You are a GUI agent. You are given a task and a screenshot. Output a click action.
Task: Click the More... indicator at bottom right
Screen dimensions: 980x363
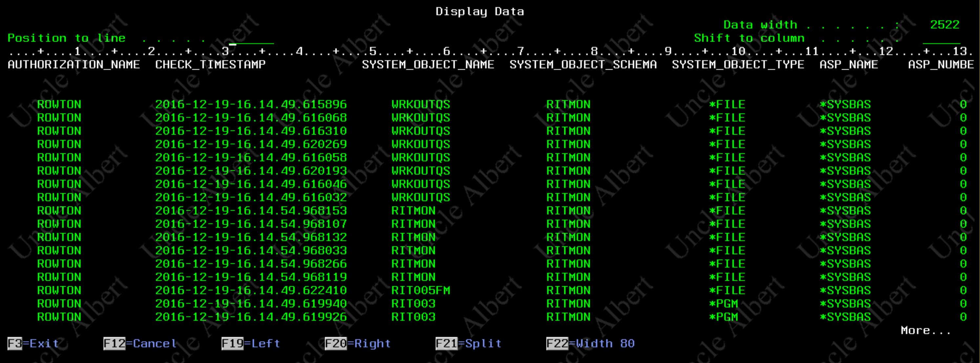coord(925,330)
